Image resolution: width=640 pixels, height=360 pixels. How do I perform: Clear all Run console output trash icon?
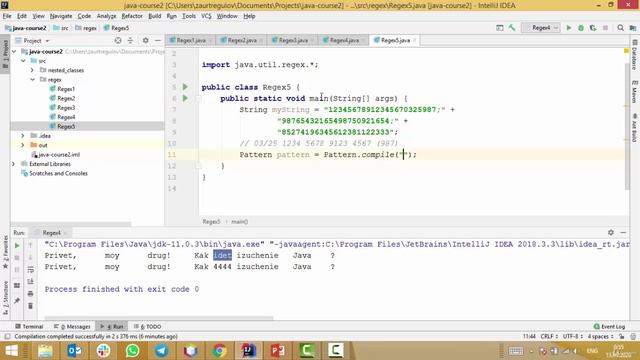31,306
